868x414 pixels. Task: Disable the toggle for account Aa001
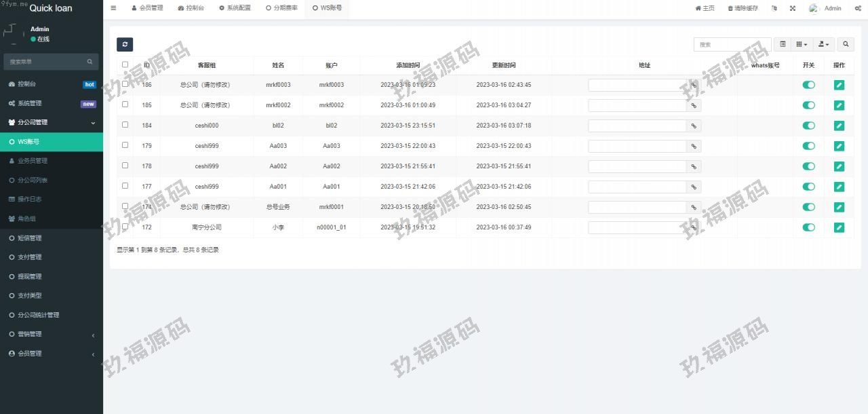point(808,187)
